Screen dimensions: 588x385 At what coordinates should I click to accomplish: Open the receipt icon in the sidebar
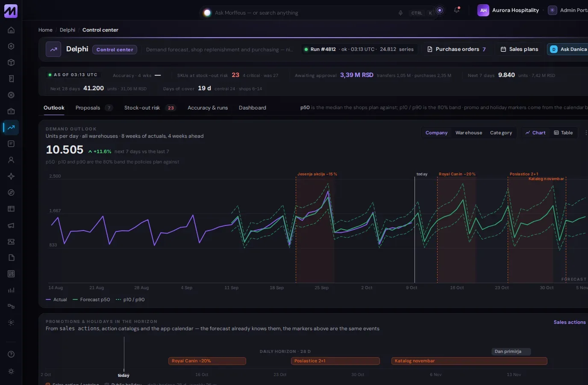11,79
